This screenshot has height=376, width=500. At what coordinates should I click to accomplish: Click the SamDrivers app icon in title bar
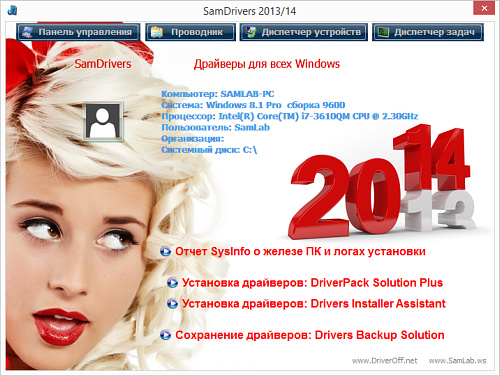click(12, 10)
